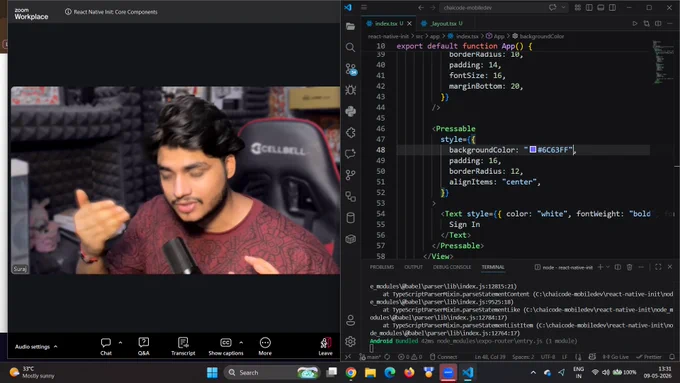Click the Ln 48, Col 39 cursor position
The width and height of the screenshot is (680, 383).
tap(490, 357)
